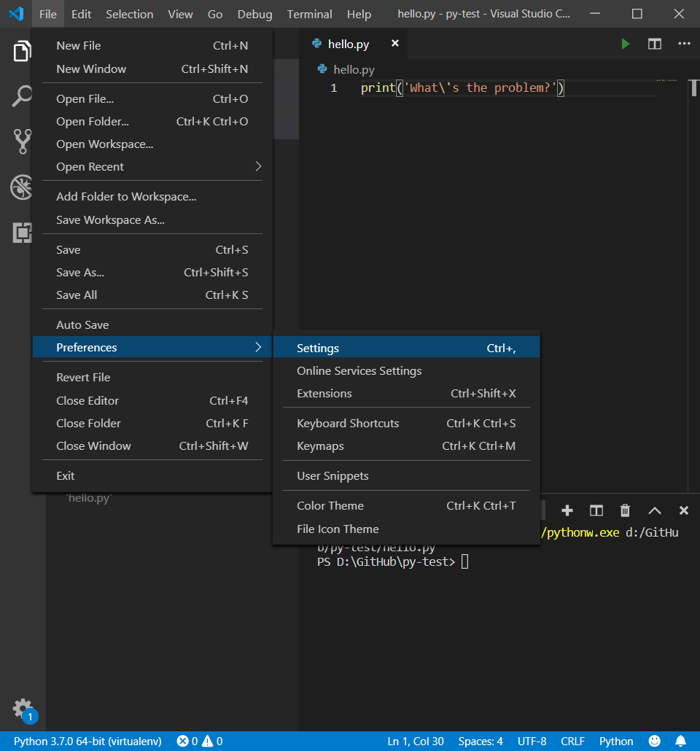Close the terminal panel
The image size is (700, 751).
click(684, 510)
